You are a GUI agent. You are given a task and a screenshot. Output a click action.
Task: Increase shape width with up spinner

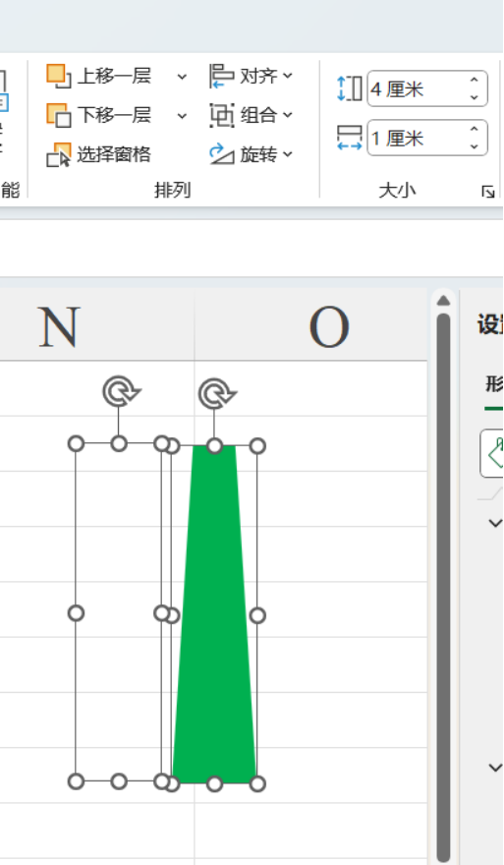pos(475,129)
